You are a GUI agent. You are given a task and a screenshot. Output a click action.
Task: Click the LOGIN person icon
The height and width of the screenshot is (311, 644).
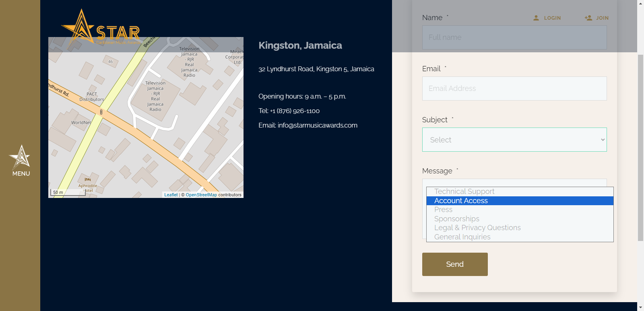tap(536, 18)
